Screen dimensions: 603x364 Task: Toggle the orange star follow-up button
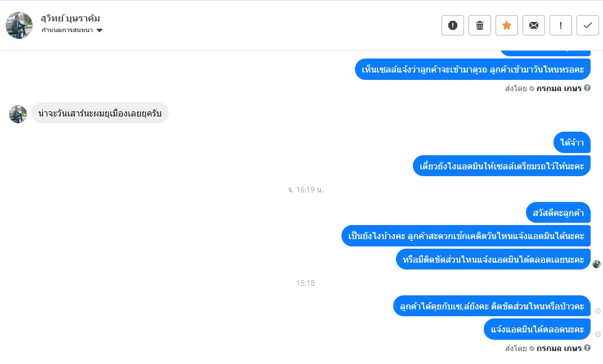click(507, 25)
